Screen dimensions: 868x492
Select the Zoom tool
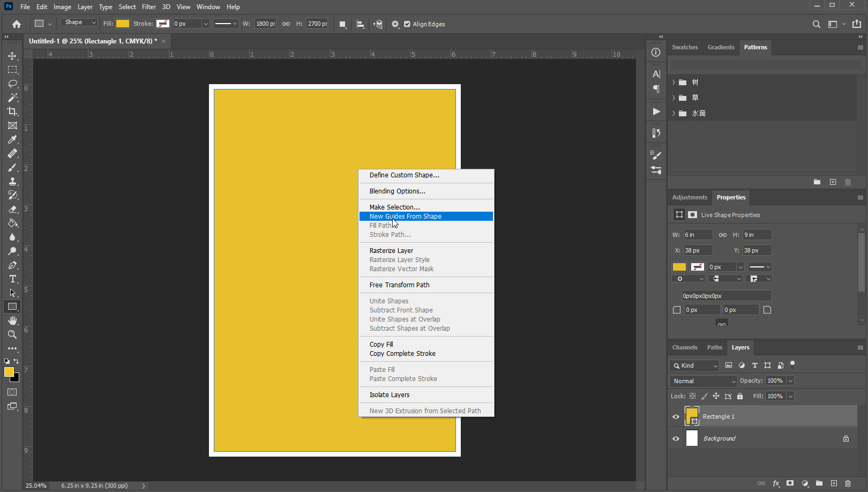pyautogui.click(x=12, y=334)
